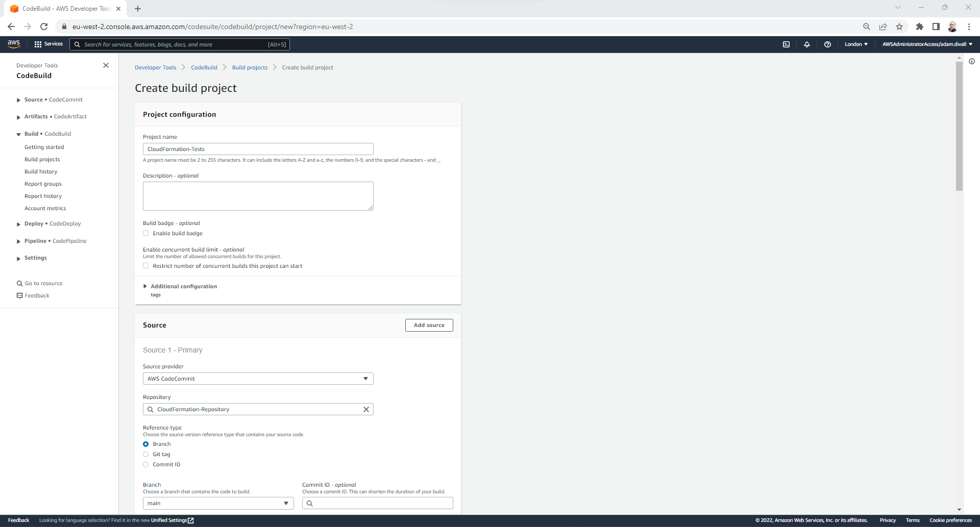Go to CodeBuild breadcrumb link

point(204,67)
